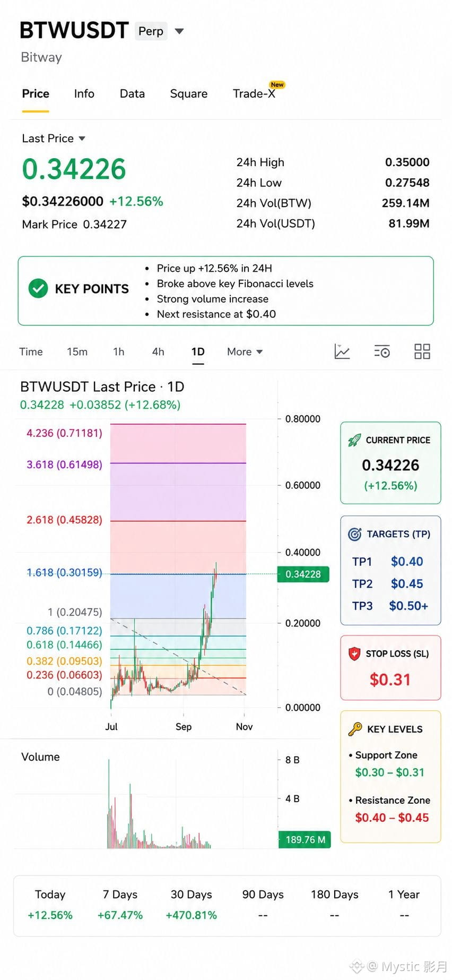Click the shield icon beside Stop Loss
Screen dimensions: 452x980
(x=354, y=654)
